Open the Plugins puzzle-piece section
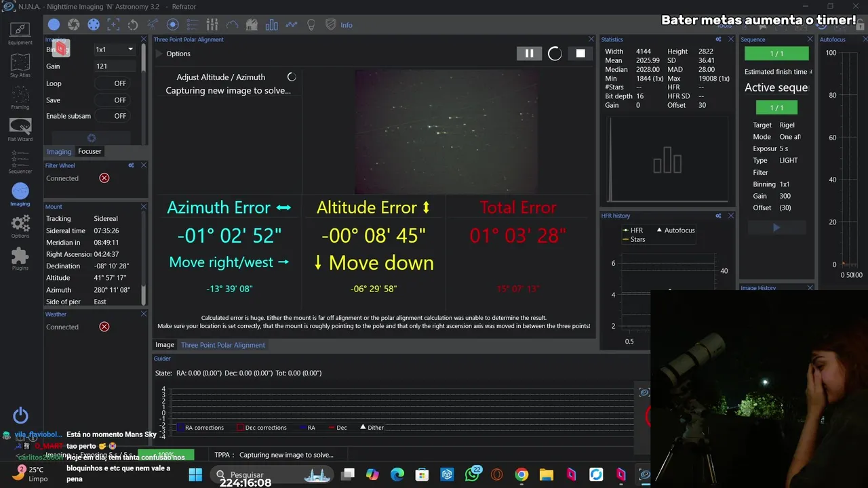The image size is (868, 488). (20, 258)
